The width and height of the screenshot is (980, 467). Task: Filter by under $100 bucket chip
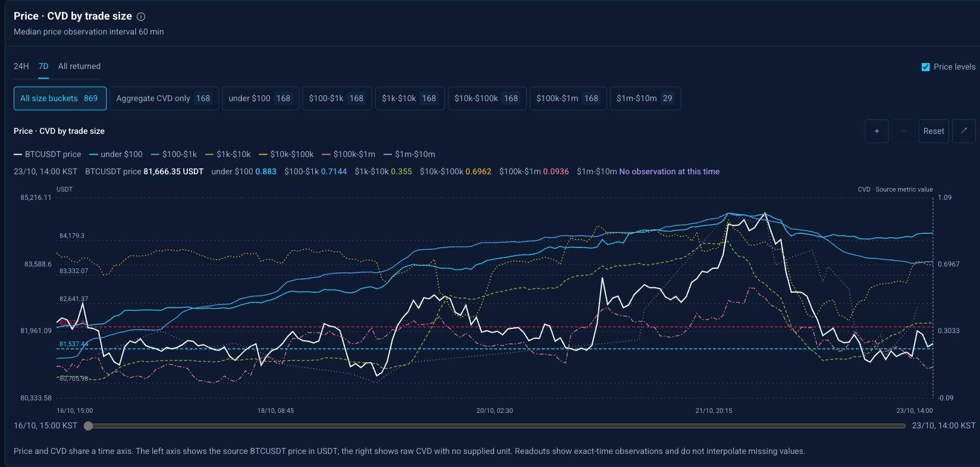[260, 98]
